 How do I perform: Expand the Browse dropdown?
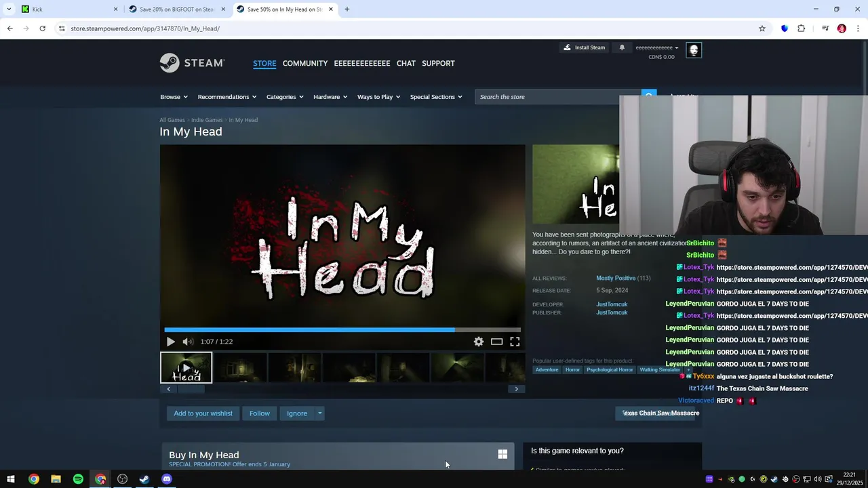pyautogui.click(x=174, y=97)
